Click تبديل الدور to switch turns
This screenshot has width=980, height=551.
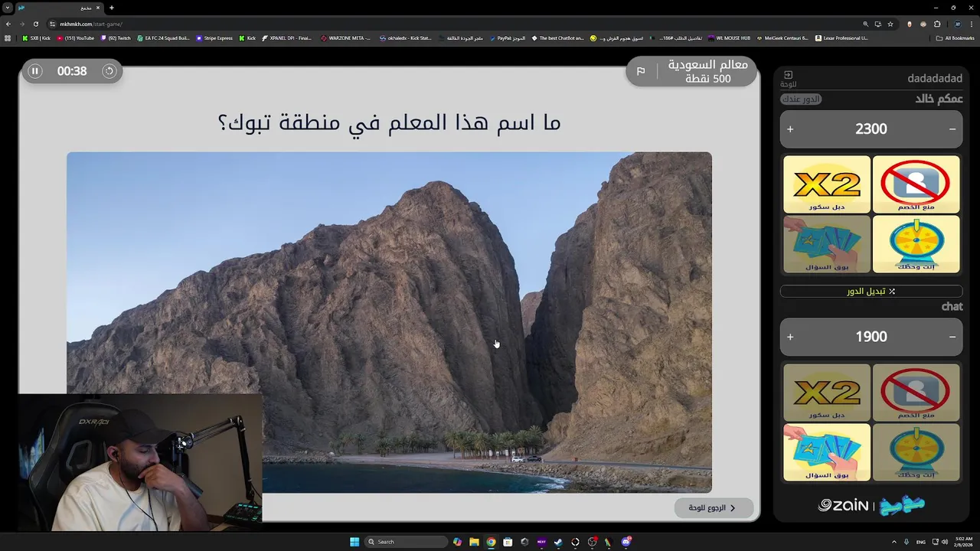(871, 292)
